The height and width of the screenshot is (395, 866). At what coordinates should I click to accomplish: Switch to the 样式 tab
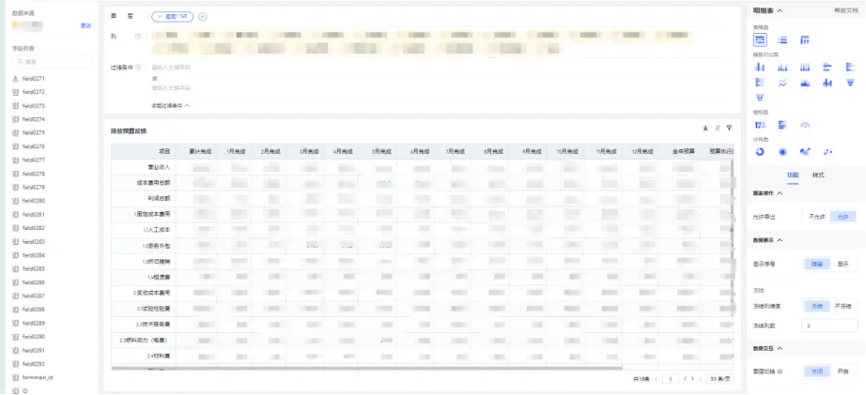[818, 175]
